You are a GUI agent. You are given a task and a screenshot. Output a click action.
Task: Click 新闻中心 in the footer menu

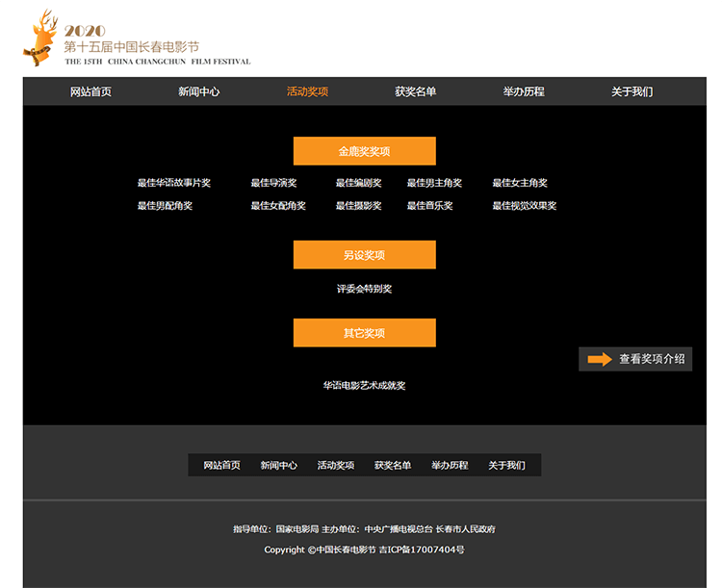(279, 466)
